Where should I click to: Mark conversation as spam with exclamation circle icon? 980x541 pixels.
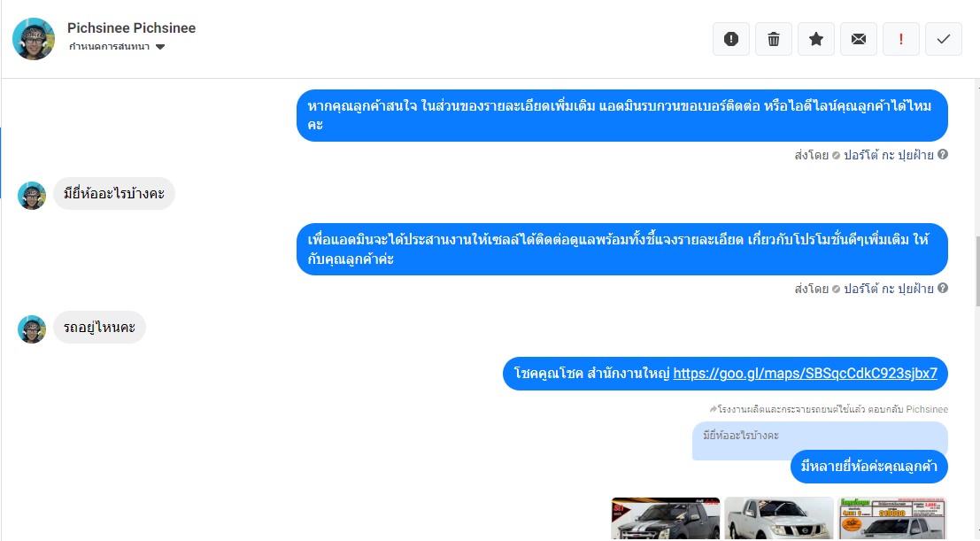(730, 39)
